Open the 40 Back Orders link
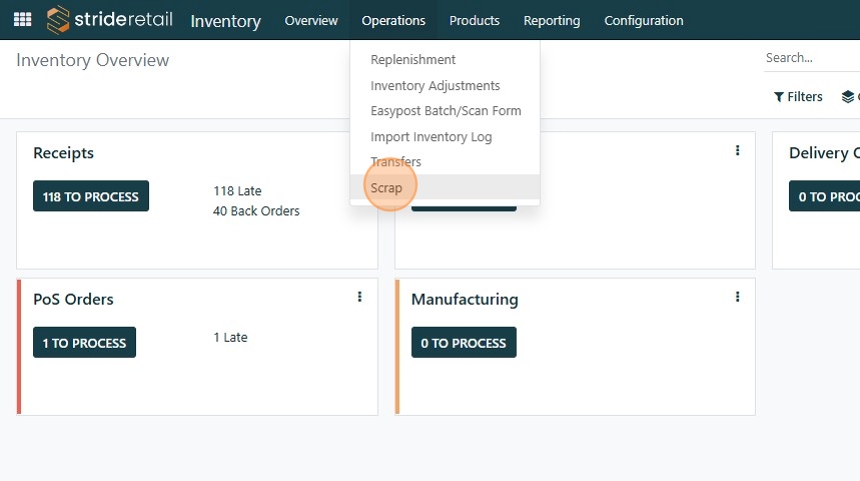The width and height of the screenshot is (860, 481). click(256, 211)
